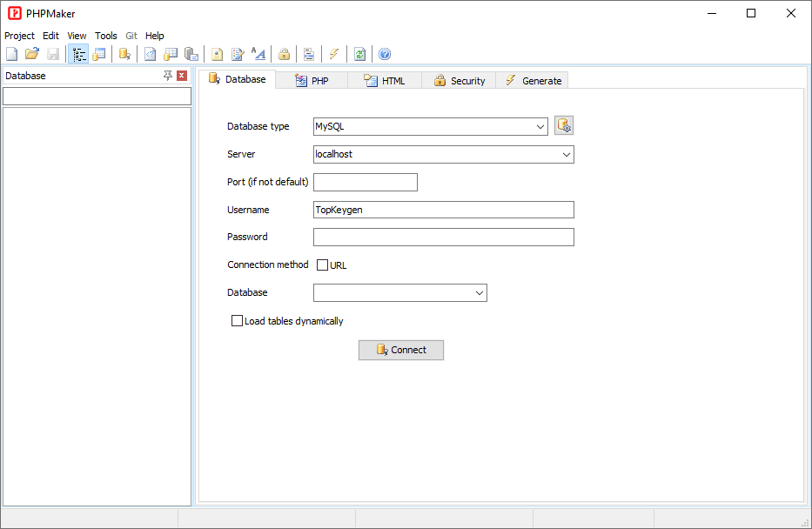Image resolution: width=812 pixels, height=529 pixels.
Task: Click the Connect button
Action: [401, 350]
